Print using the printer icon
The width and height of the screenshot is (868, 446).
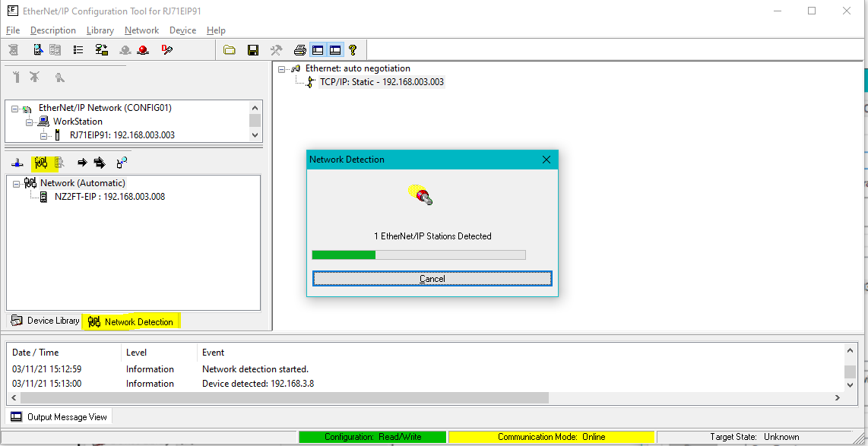[x=300, y=50]
